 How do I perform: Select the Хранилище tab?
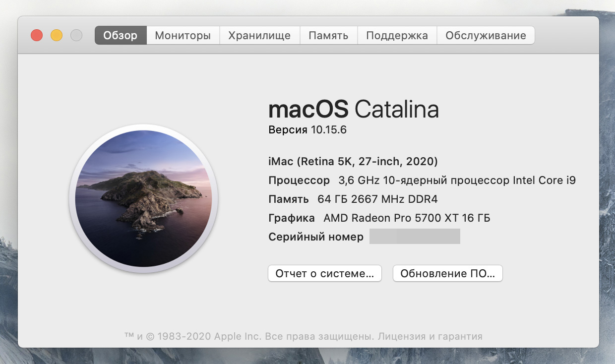pos(259,36)
